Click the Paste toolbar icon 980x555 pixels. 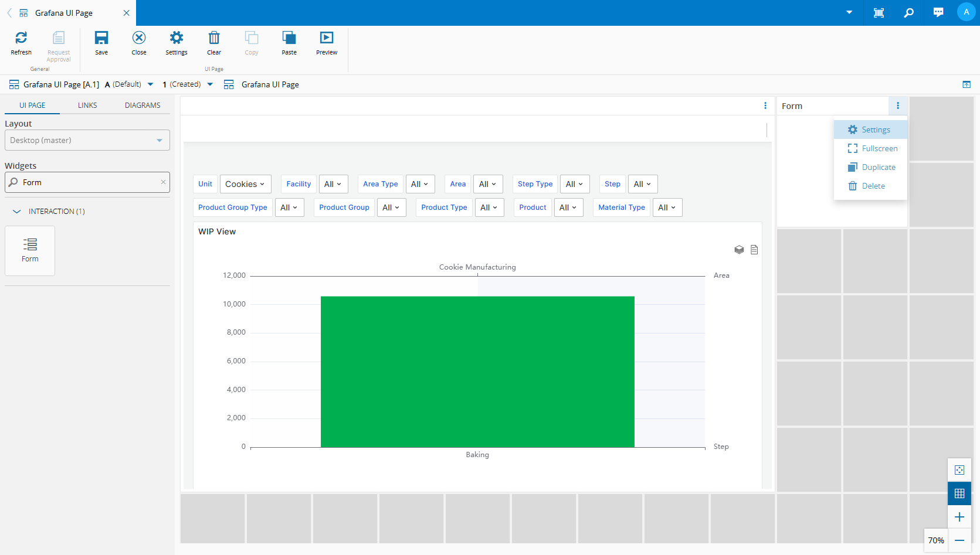click(x=289, y=39)
